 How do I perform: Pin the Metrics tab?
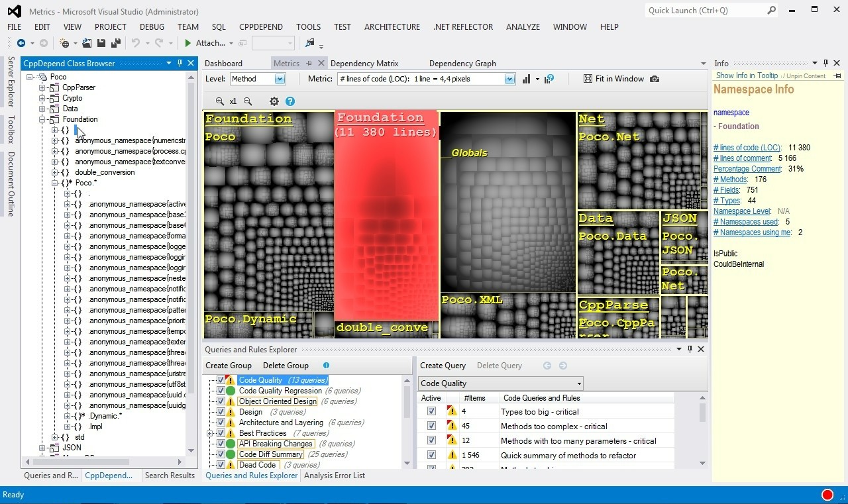309,64
